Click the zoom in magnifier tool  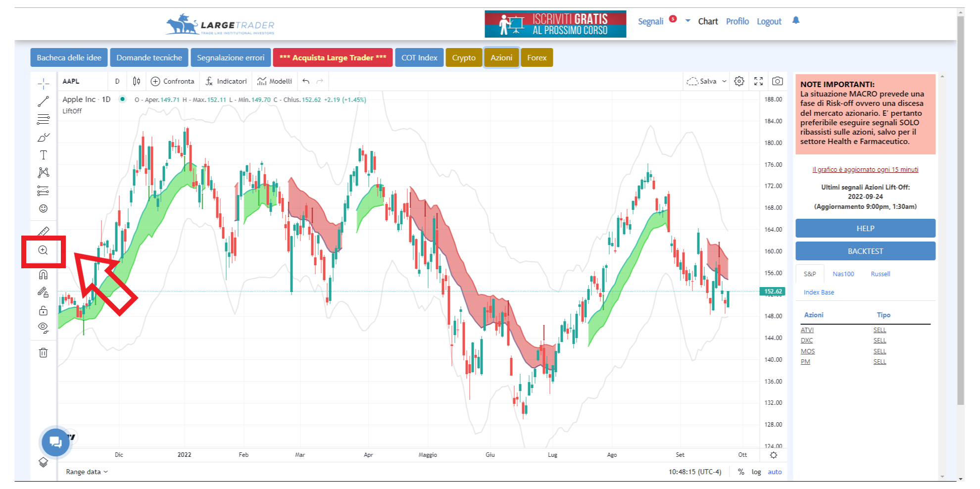44,250
